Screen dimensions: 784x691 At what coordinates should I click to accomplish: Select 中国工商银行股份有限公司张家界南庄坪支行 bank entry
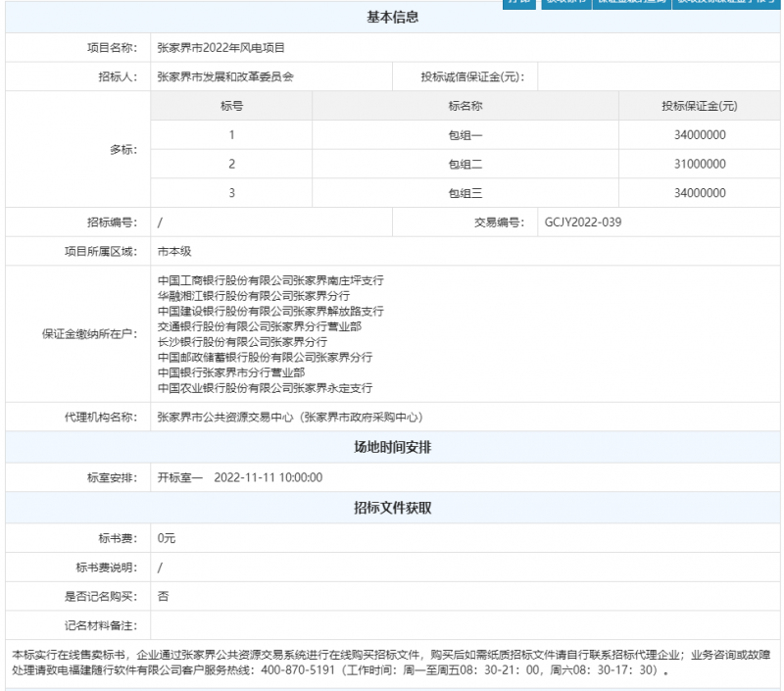(x=269, y=280)
